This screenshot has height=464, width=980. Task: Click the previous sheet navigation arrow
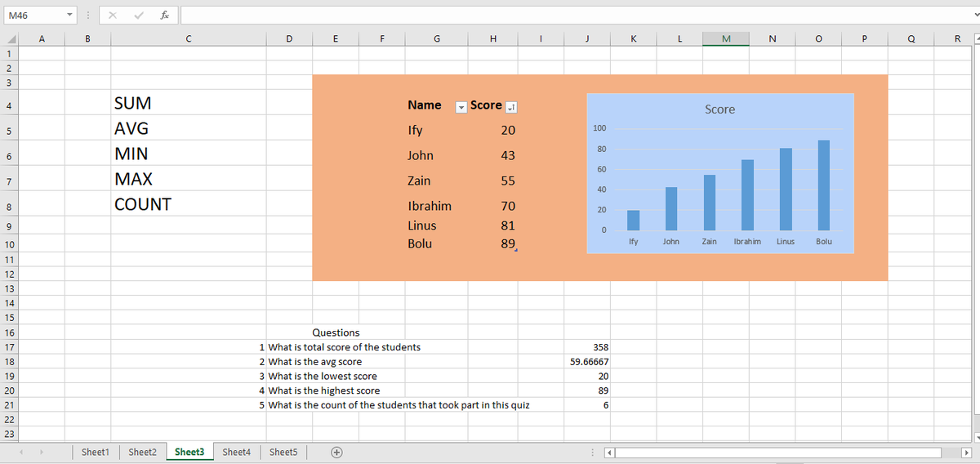tap(21, 452)
